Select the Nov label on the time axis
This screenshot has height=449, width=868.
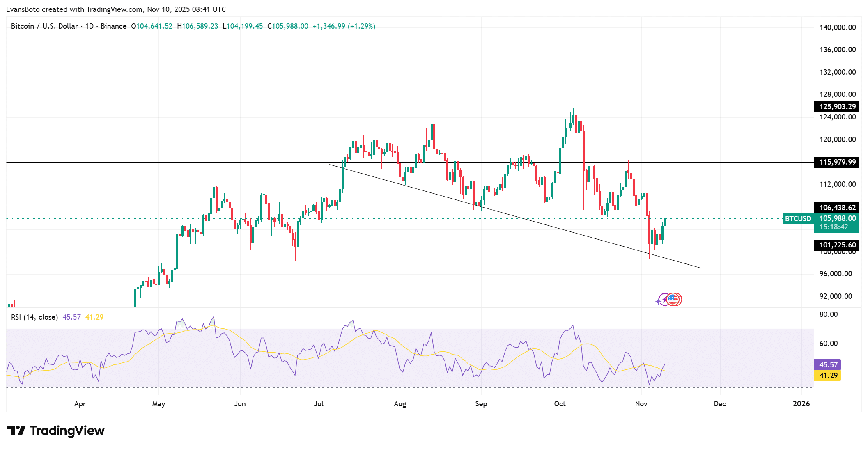click(641, 403)
